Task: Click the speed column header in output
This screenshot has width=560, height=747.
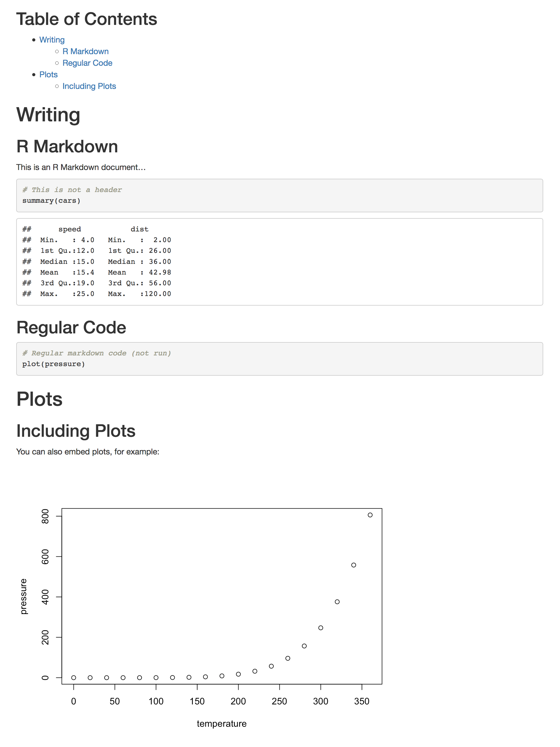Action: [69, 229]
